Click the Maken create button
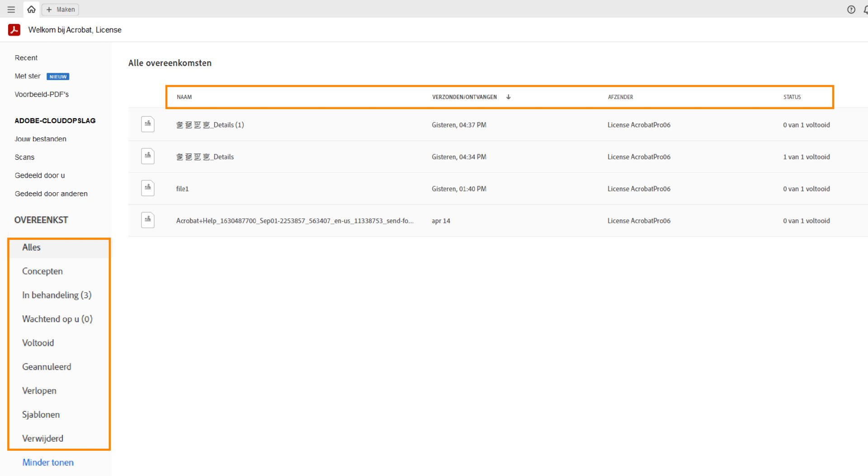This screenshot has width=868, height=476. click(x=61, y=10)
